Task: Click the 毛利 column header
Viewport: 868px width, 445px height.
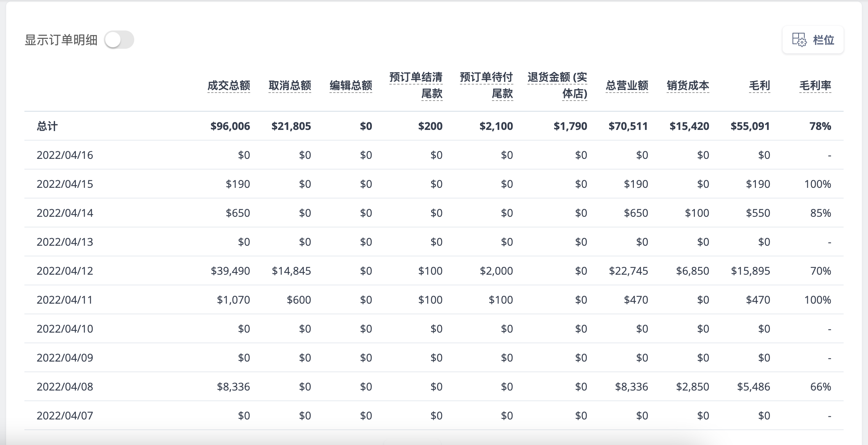Action: 760,85
